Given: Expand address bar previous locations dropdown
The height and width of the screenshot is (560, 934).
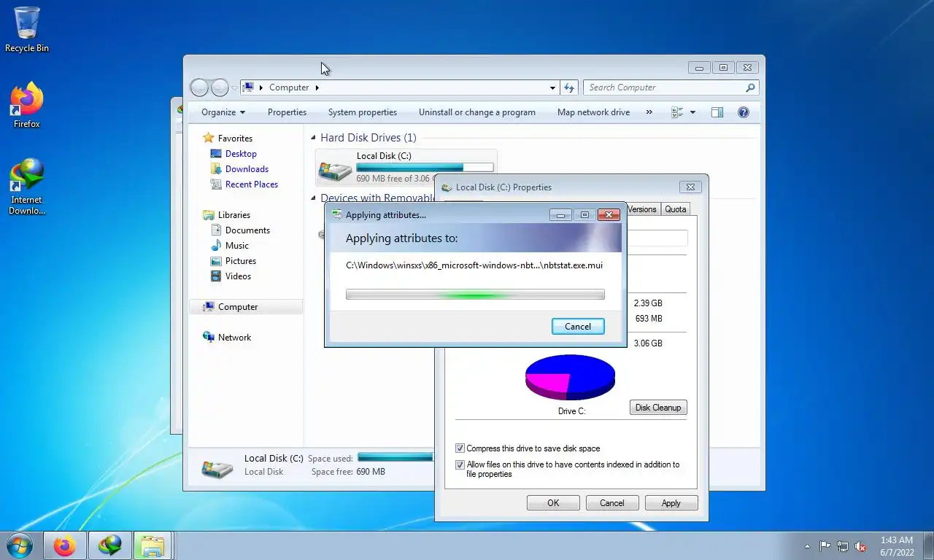Looking at the screenshot, I should click(x=552, y=87).
